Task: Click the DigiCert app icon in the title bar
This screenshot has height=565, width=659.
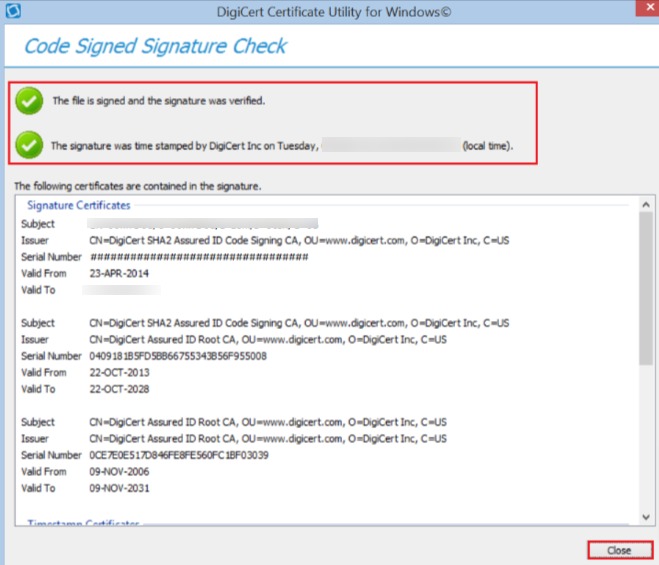Action: [13, 11]
